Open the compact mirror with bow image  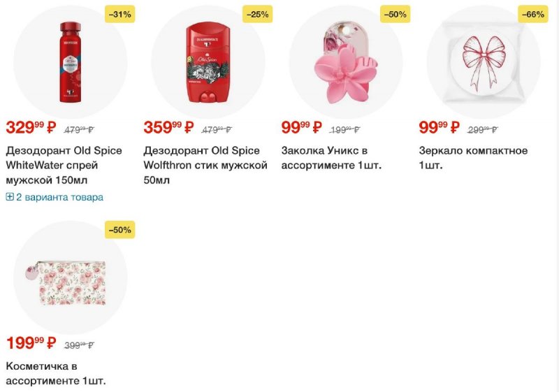click(484, 62)
